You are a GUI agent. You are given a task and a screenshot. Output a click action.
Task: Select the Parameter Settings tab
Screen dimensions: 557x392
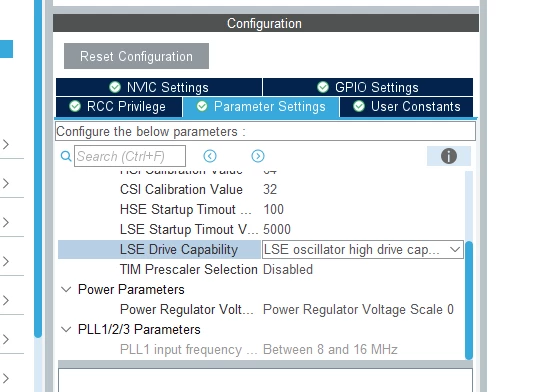coord(261,107)
